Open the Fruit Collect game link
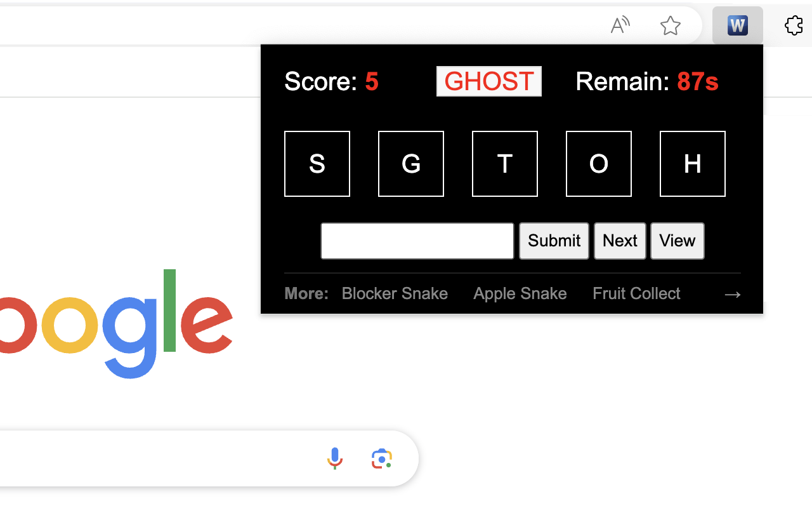The image size is (812, 508). pos(636,293)
